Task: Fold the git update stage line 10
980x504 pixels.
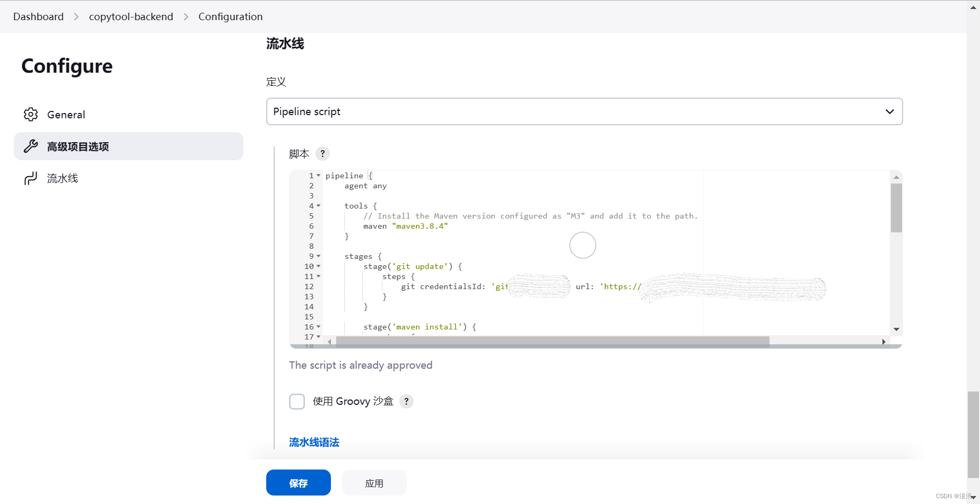Action: [318, 266]
